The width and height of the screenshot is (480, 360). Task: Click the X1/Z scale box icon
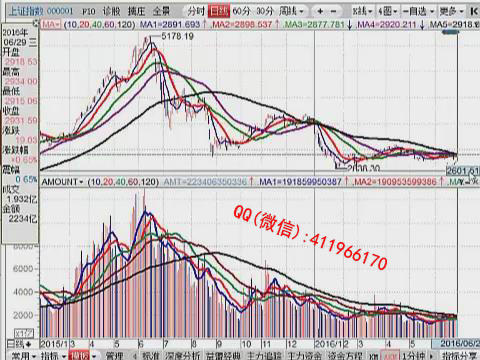coord(24,333)
